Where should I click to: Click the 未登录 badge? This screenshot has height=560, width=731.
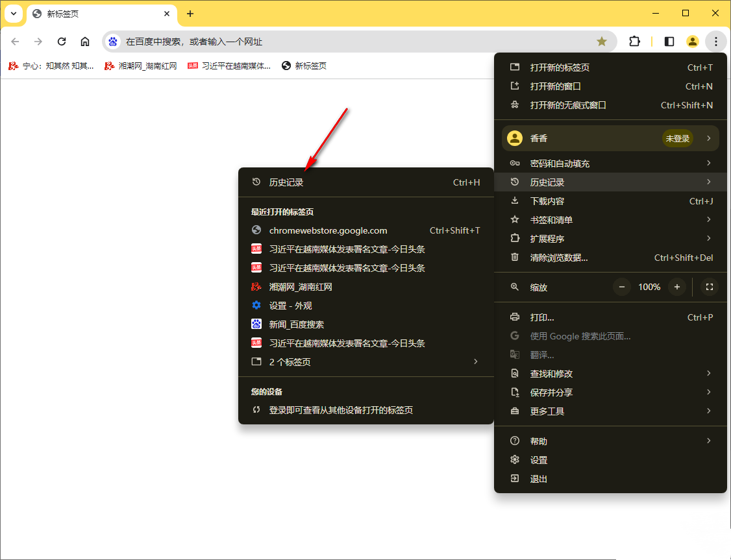(x=677, y=138)
